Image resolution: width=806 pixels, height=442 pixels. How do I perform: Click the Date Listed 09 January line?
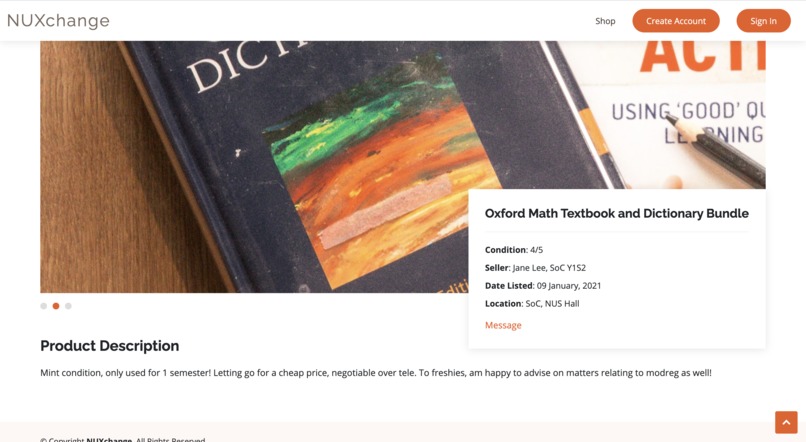(x=543, y=286)
